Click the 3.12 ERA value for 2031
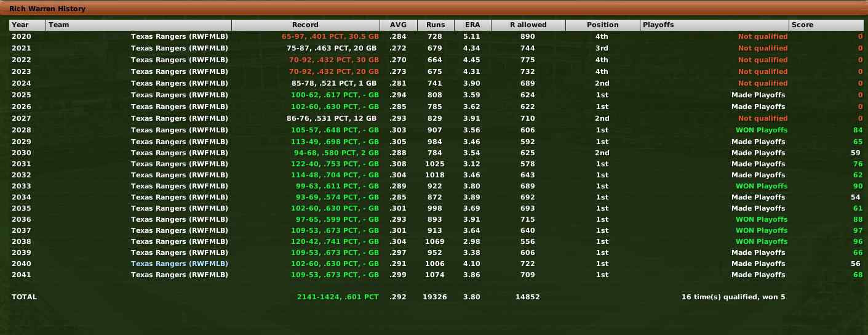 (x=472, y=164)
